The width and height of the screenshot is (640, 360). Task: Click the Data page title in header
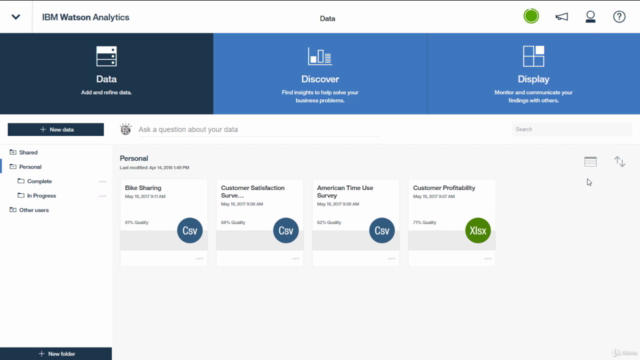pos(327,18)
